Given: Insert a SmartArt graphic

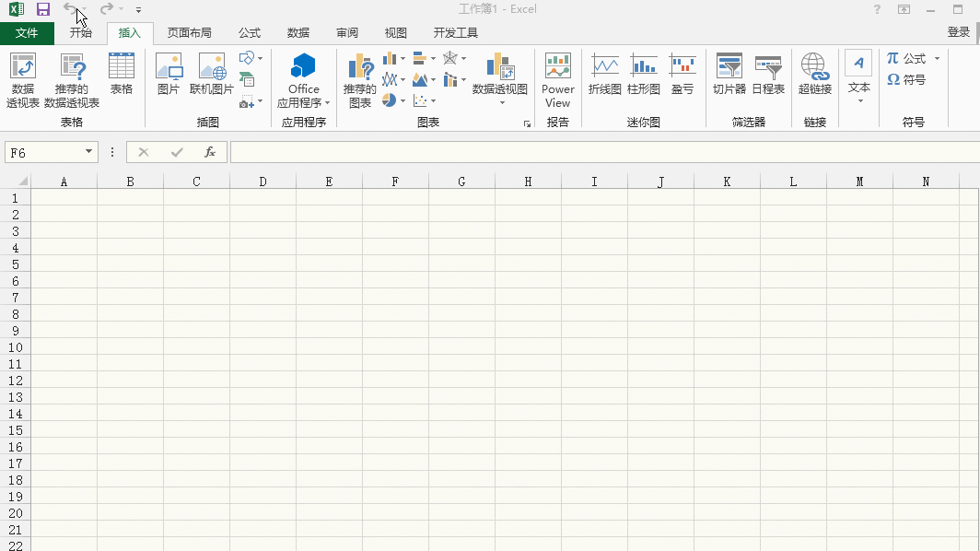Looking at the screenshot, I should [247, 79].
